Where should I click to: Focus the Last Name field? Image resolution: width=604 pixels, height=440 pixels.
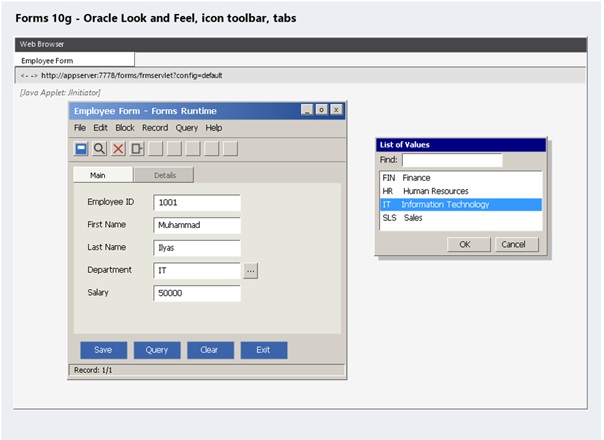point(197,248)
